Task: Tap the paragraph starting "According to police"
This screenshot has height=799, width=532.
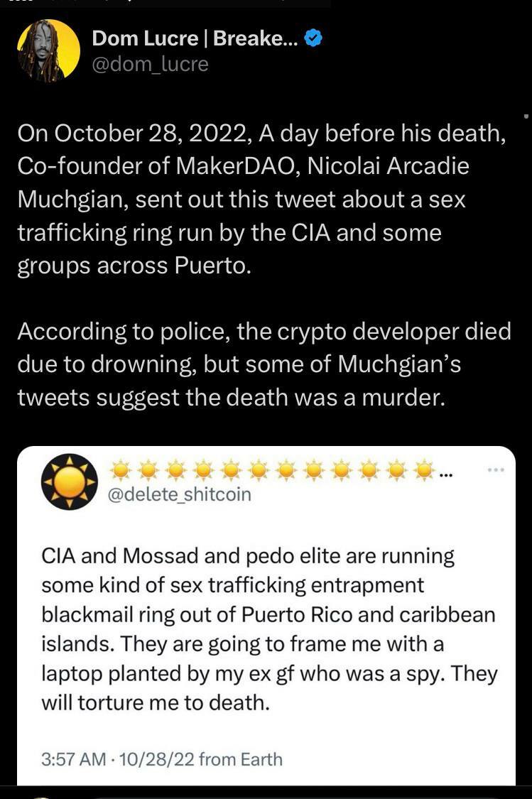Action: [x=263, y=364]
